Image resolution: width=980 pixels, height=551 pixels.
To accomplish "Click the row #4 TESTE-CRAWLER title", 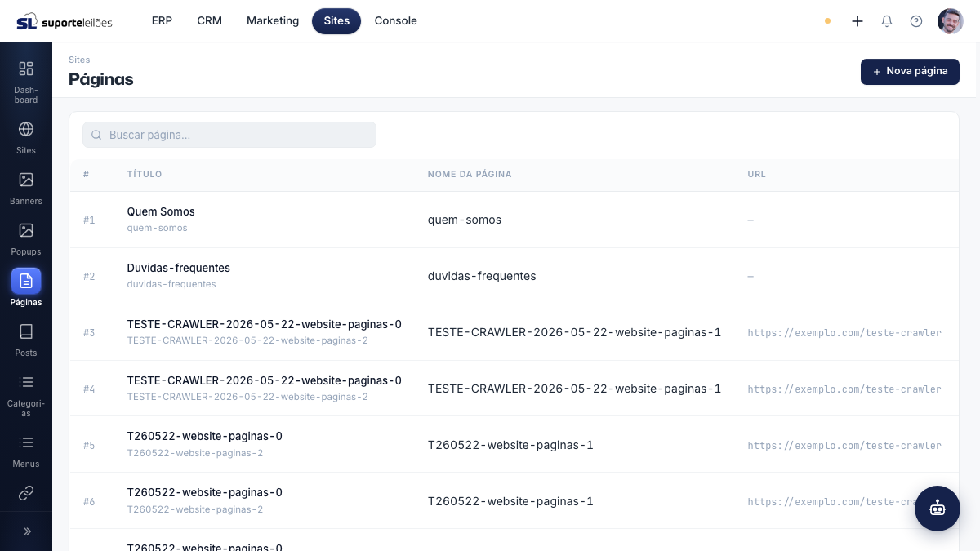I will (265, 380).
